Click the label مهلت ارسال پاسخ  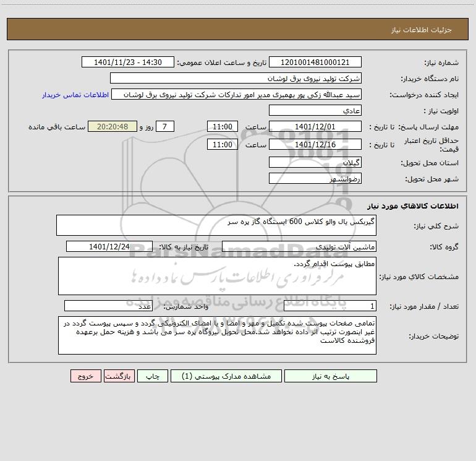click(x=428, y=127)
